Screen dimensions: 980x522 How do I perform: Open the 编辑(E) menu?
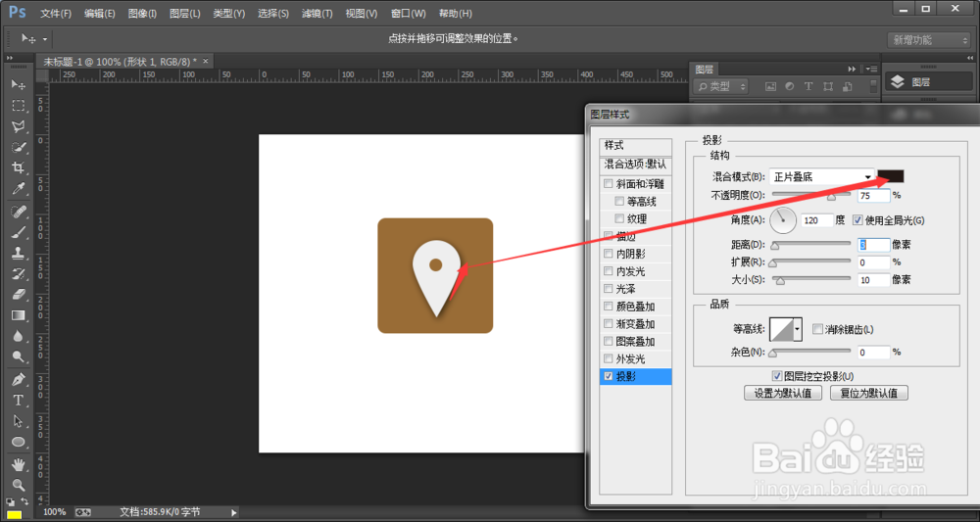[99, 13]
